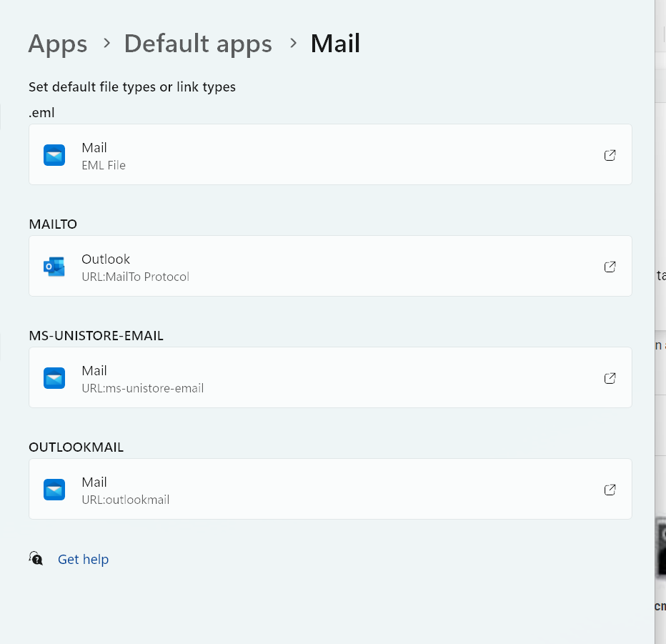This screenshot has height=644, width=666.
Task: Click the Mail breadcrumb title
Action: click(x=335, y=44)
